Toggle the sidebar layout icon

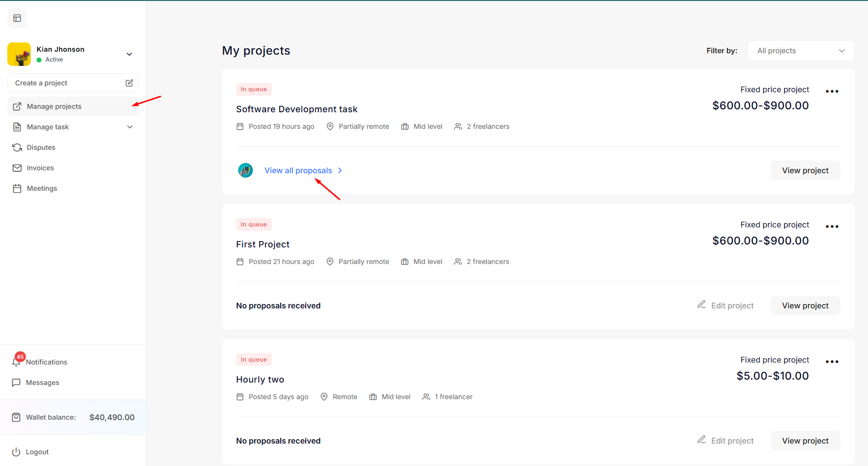[17, 18]
